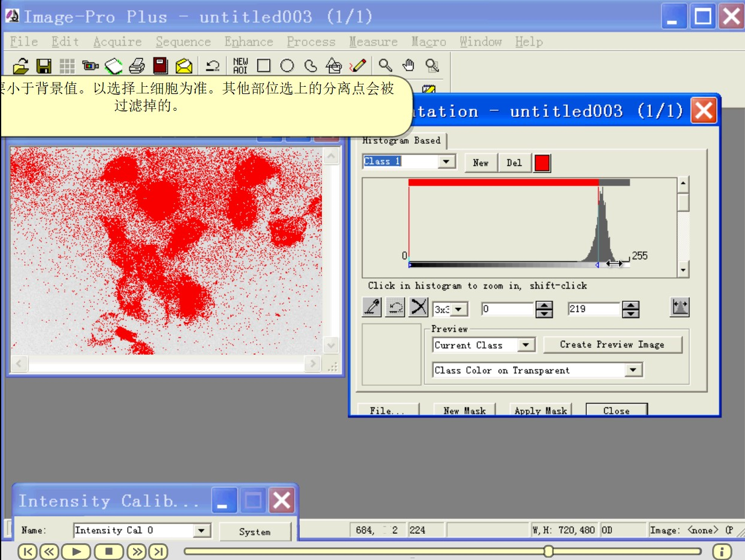Click the Create Preview Image button

click(613, 344)
